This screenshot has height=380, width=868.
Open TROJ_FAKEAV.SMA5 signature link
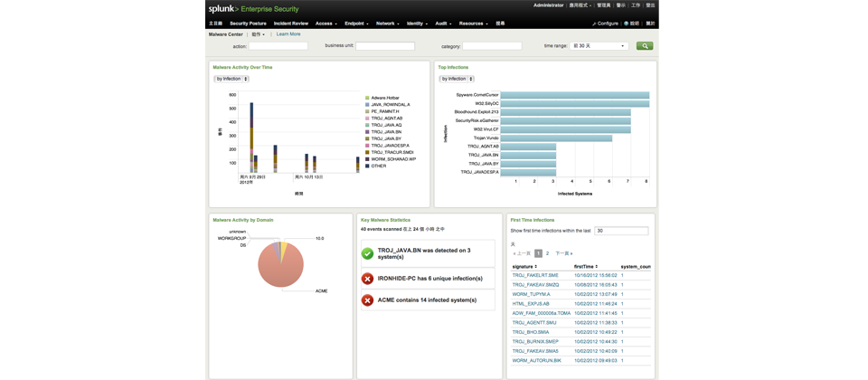point(535,351)
